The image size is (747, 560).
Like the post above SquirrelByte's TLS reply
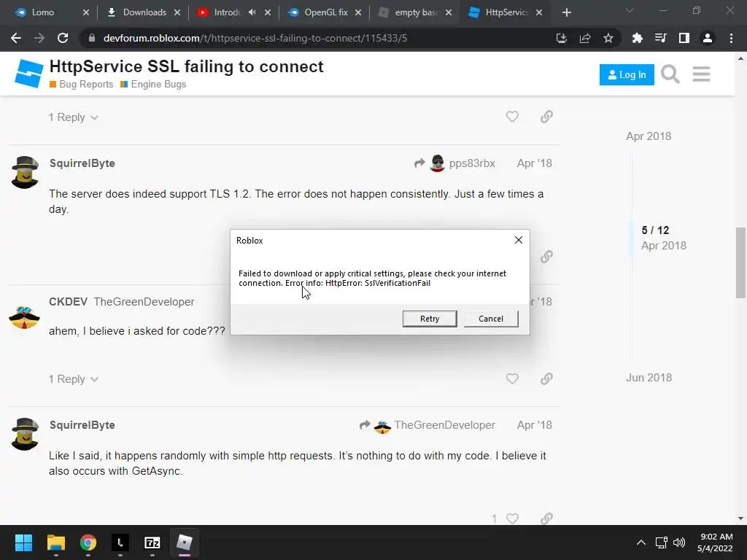click(512, 117)
